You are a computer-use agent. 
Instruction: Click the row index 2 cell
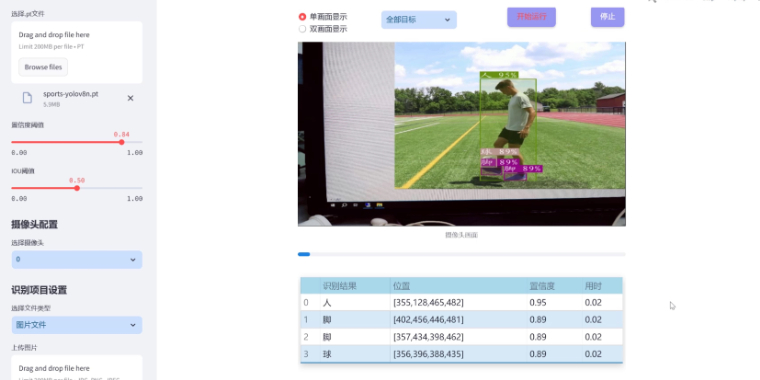[310, 337]
